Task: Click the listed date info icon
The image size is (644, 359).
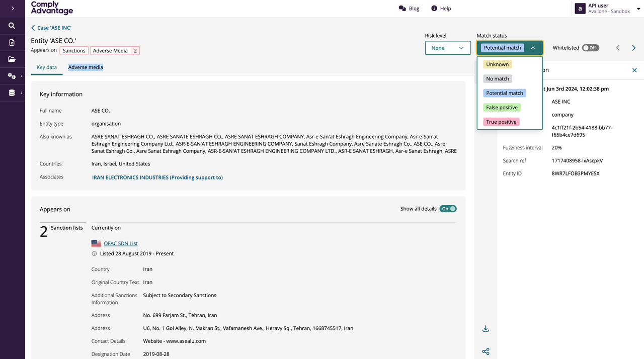Action: tap(94, 254)
